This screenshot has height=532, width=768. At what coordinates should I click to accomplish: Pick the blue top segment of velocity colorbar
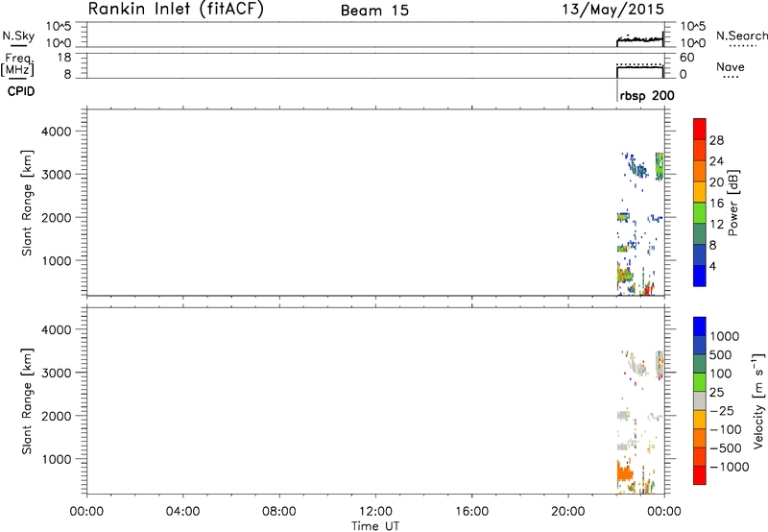coord(700,326)
